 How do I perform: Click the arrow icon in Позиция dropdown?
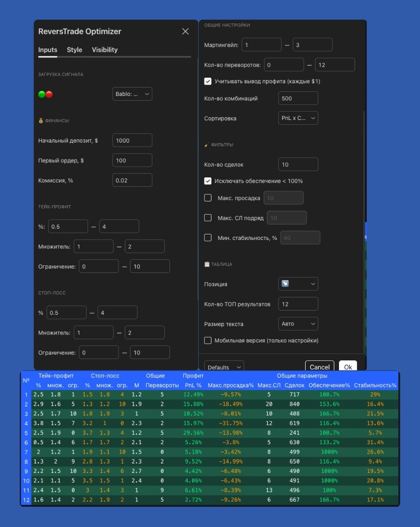click(285, 284)
